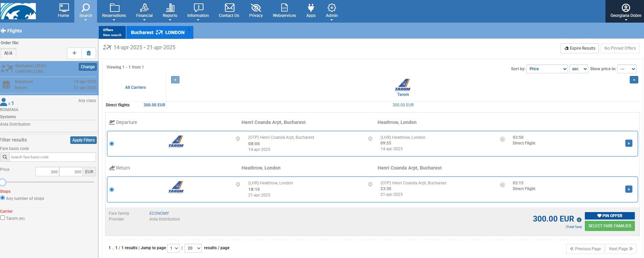Click the info icon next to 300.00 EUR
Screen dimensions: 644x258
pos(579,220)
